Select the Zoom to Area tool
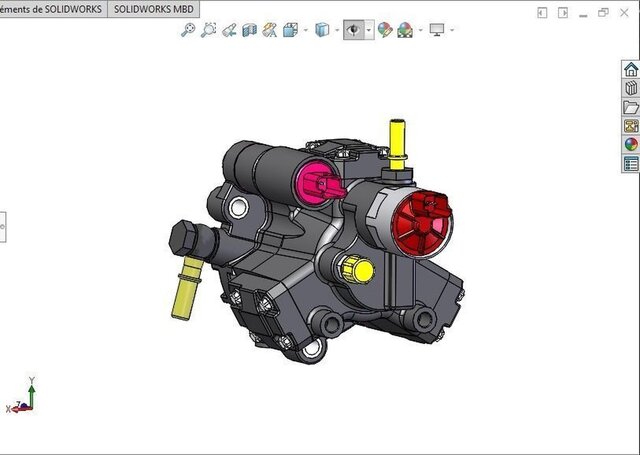Image resolution: width=640 pixels, height=455 pixels. (x=208, y=30)
